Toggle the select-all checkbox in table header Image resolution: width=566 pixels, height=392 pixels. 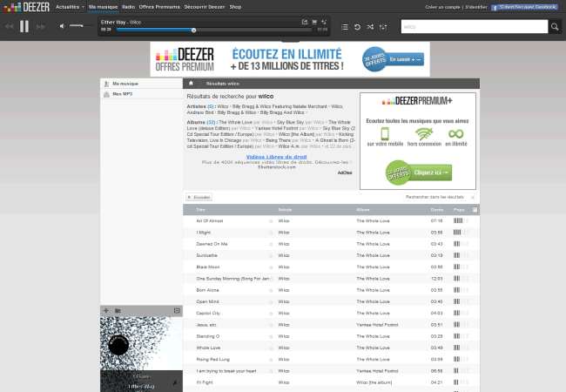click(475, 210)
